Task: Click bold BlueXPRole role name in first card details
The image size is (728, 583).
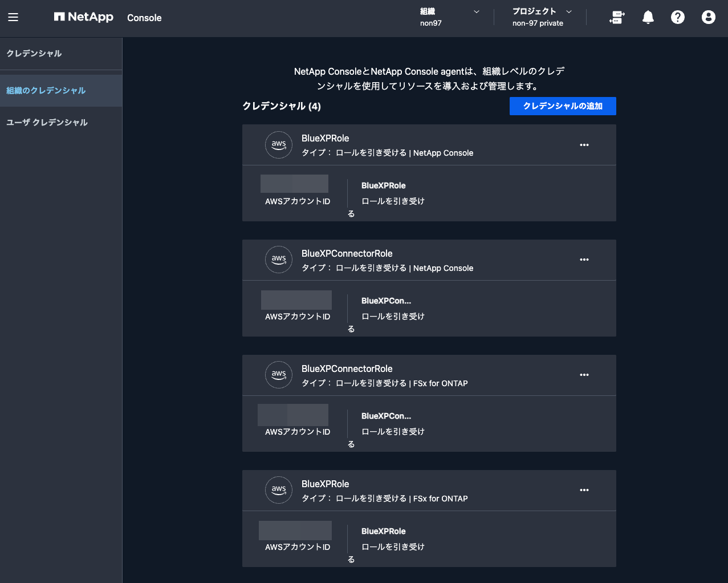Action: point(384,185)
